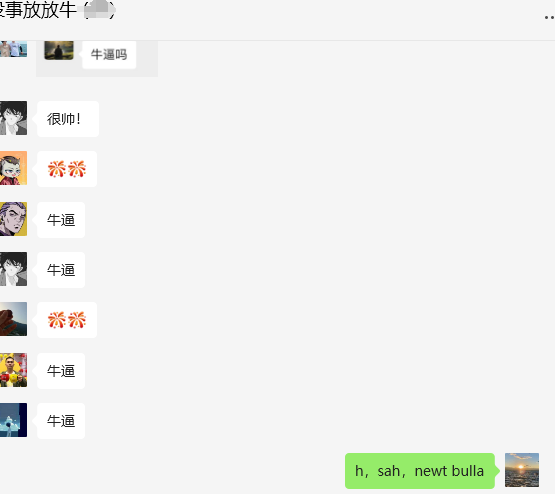Click the first fireworks emoji message
The width and height of the screenshot is (555, 494).
pyautogui.click(x=67, y=169)
